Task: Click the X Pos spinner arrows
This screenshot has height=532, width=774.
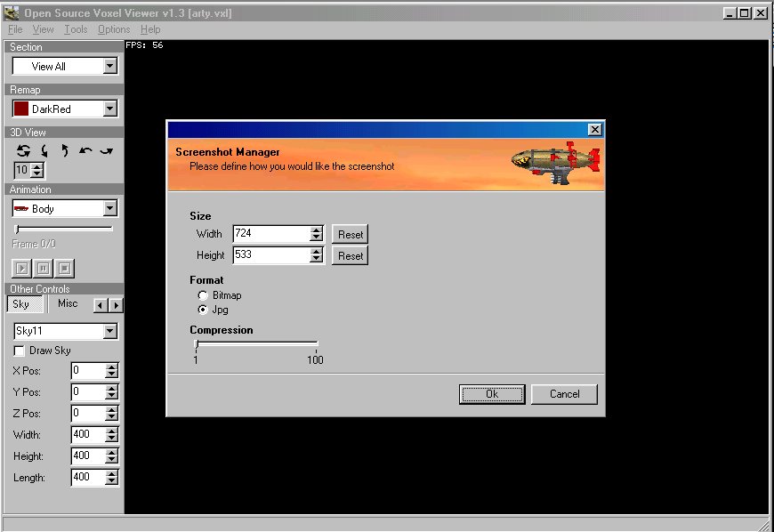Action: pyautogui.click(x=112, y=371)
